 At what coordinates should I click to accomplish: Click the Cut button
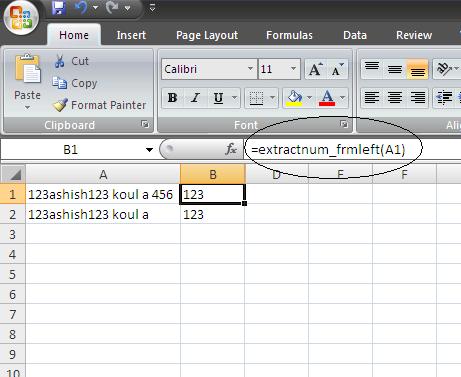[71, 61]
